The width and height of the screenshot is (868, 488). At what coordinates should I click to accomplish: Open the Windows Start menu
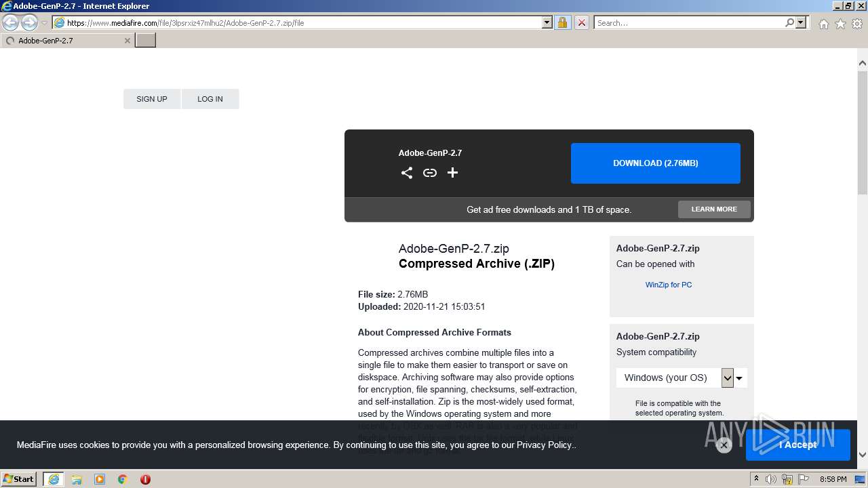(19, 479)
